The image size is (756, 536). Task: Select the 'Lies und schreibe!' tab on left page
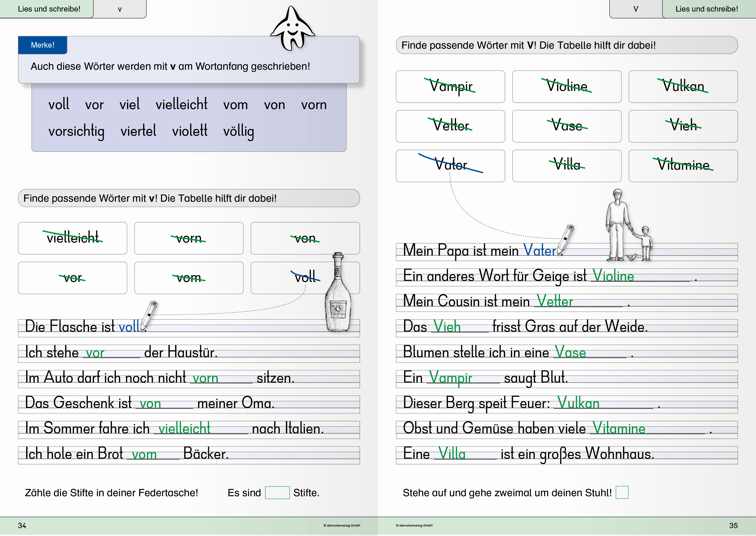pyautogui.click(x=49, y=9)
